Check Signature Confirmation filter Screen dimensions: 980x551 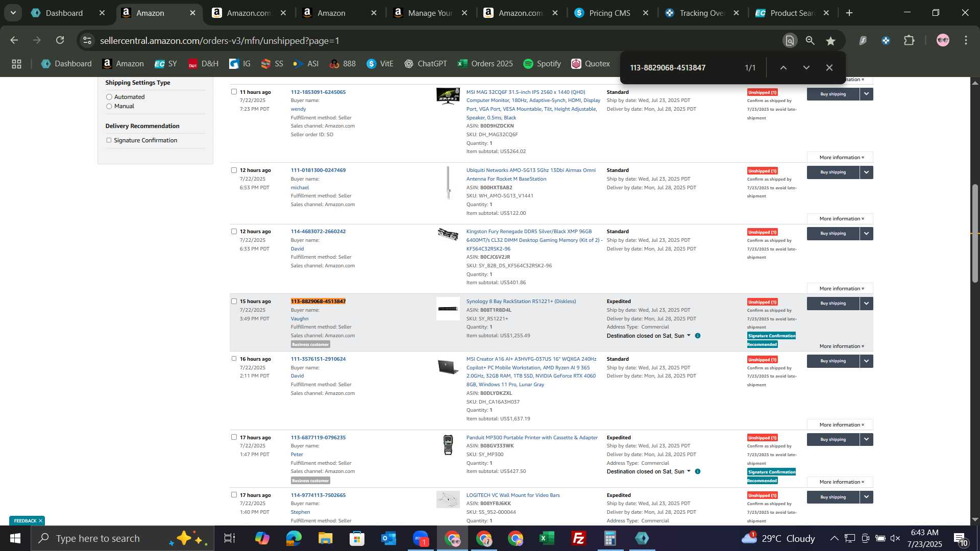109,140
